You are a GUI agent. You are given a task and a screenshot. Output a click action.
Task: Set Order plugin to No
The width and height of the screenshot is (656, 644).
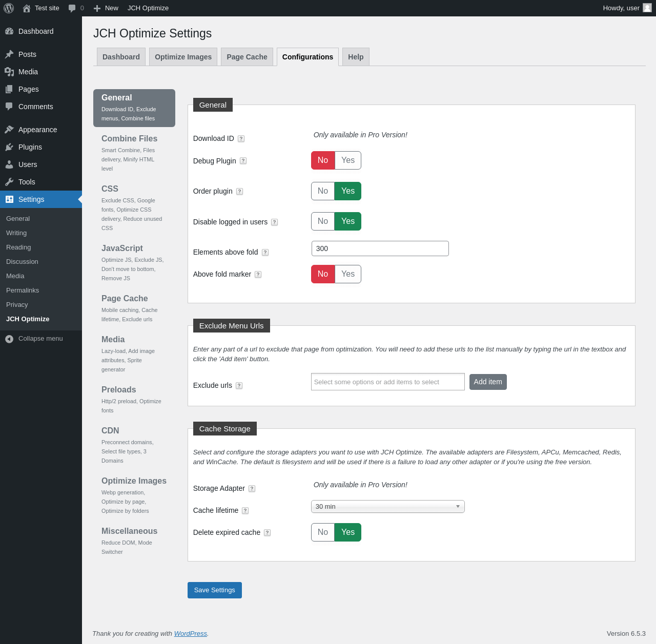coord(323,191)
